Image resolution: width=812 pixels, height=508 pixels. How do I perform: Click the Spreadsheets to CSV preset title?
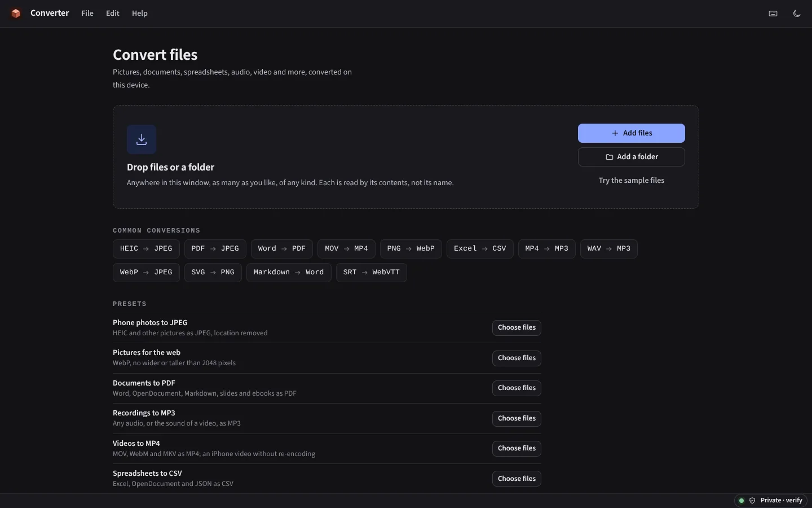pyautogui.click(x=147, y=474)
